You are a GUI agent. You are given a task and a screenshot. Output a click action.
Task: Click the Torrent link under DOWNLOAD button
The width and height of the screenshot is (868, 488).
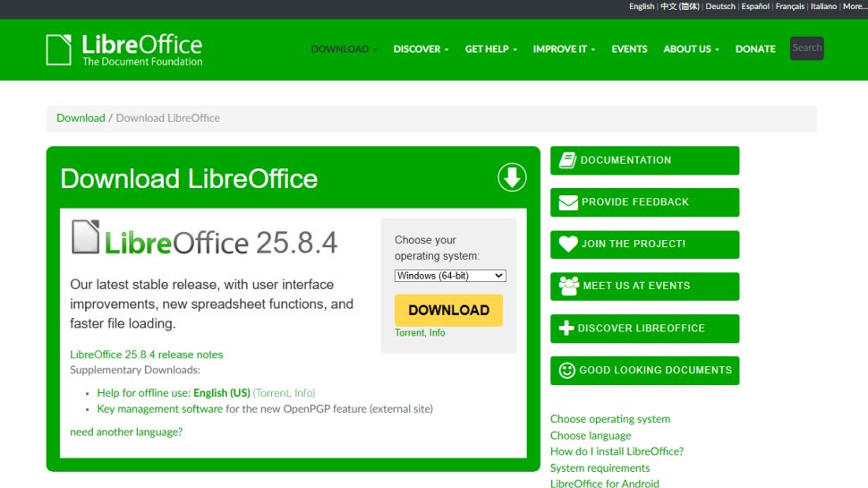click(409, 333)
